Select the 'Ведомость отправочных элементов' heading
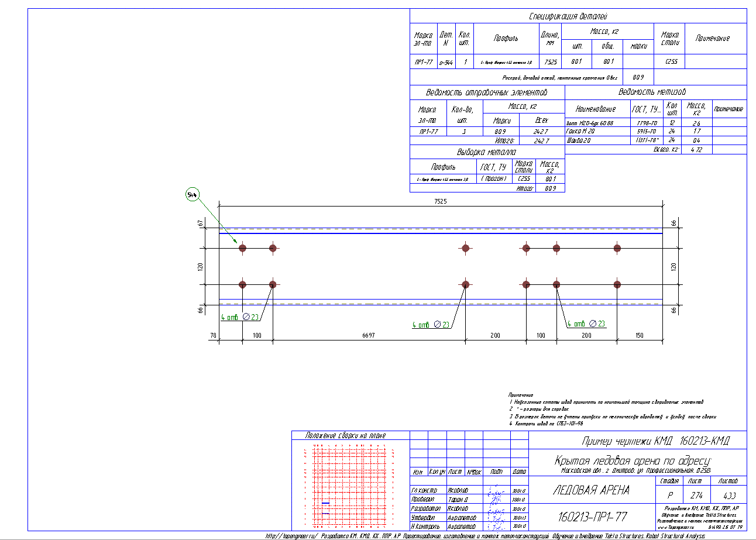756x540 pixels. pos(486,92)
